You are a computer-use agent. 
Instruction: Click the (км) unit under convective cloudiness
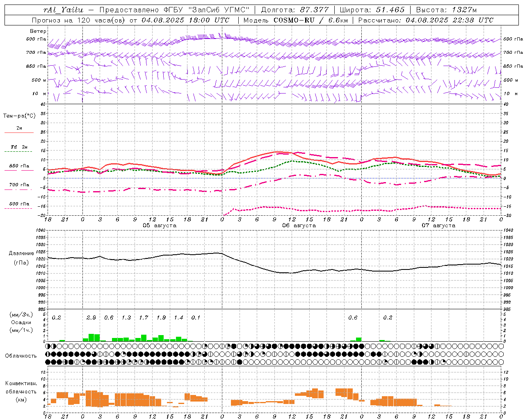[x=21, y=399]
